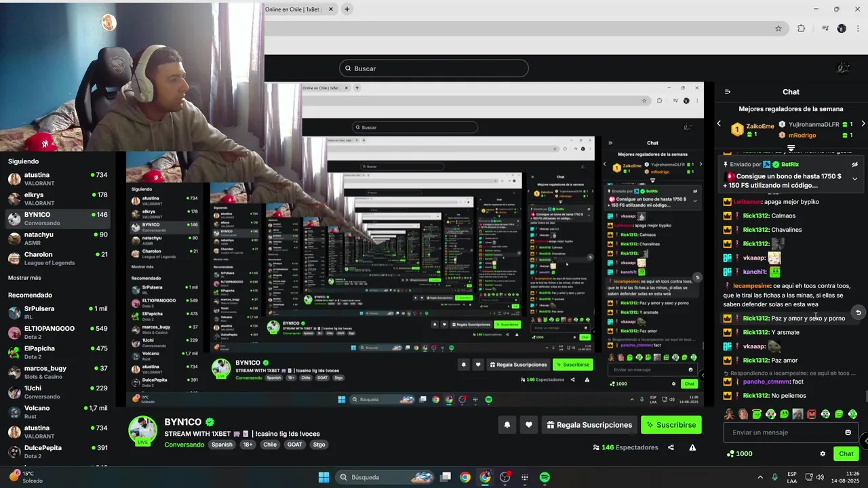Follow the channel with the heart button
Image resolution: width=868 pixels, height=488 pixels.
coord(529,425)
